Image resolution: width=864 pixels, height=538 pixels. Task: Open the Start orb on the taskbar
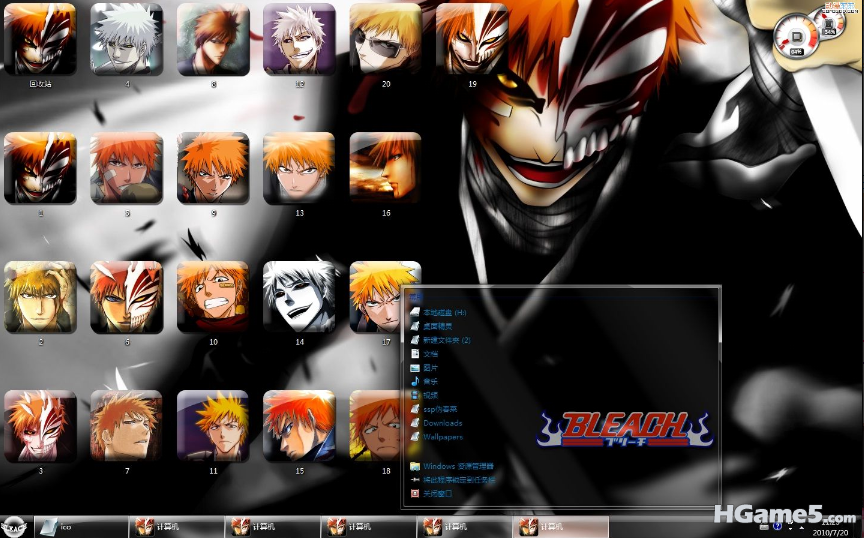tap(13, 527)
